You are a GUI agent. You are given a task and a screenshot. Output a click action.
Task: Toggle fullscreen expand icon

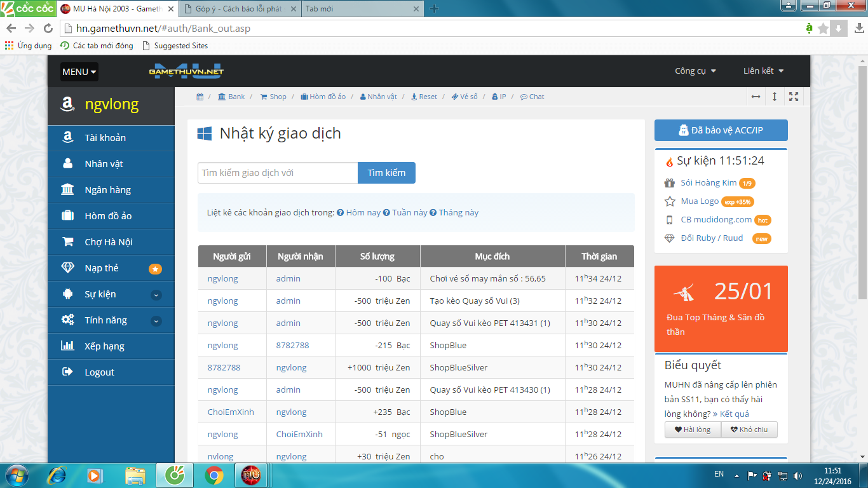tap(794, 97)
